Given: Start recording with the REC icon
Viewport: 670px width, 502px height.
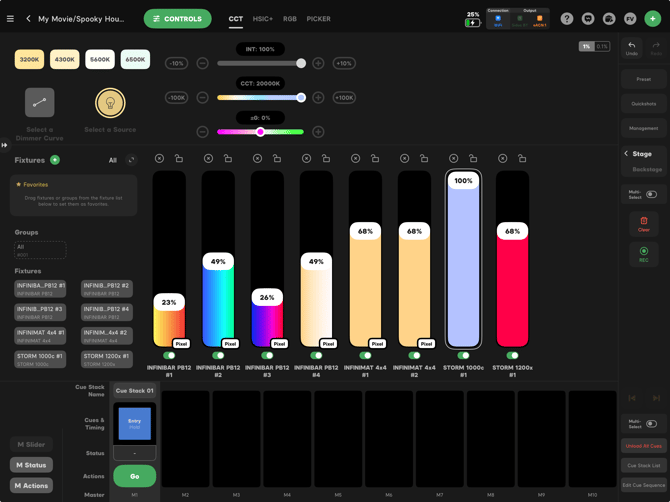Looking at the screenshot, I should 644,254.
